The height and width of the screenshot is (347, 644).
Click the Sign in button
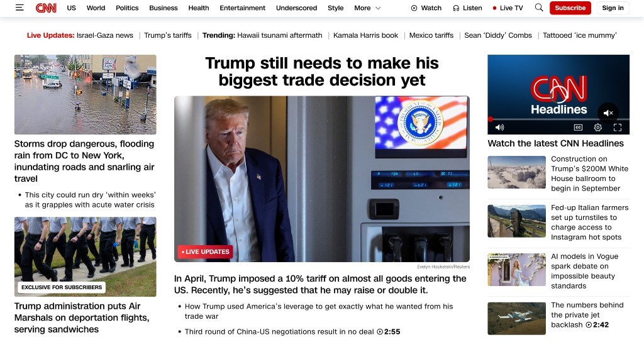613,8
